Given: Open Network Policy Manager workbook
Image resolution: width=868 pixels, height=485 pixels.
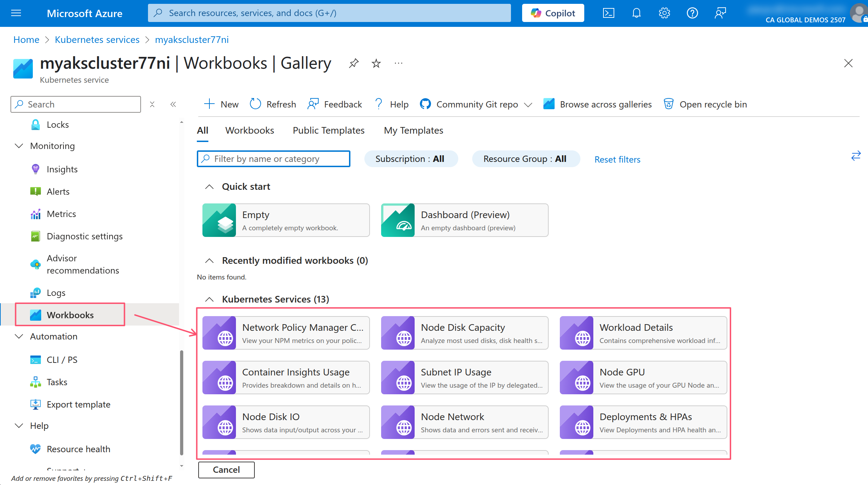Looking at the screenshot, I should (286, 333).
